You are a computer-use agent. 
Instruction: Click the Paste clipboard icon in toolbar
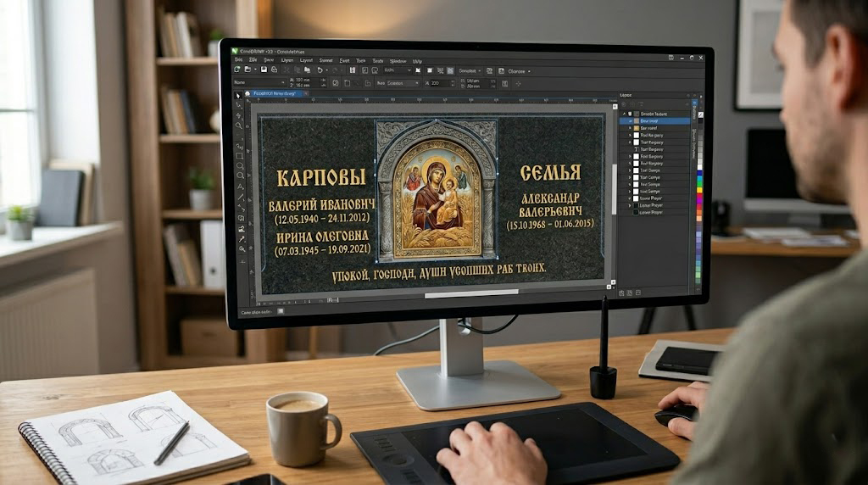click(x=307, y=70)
